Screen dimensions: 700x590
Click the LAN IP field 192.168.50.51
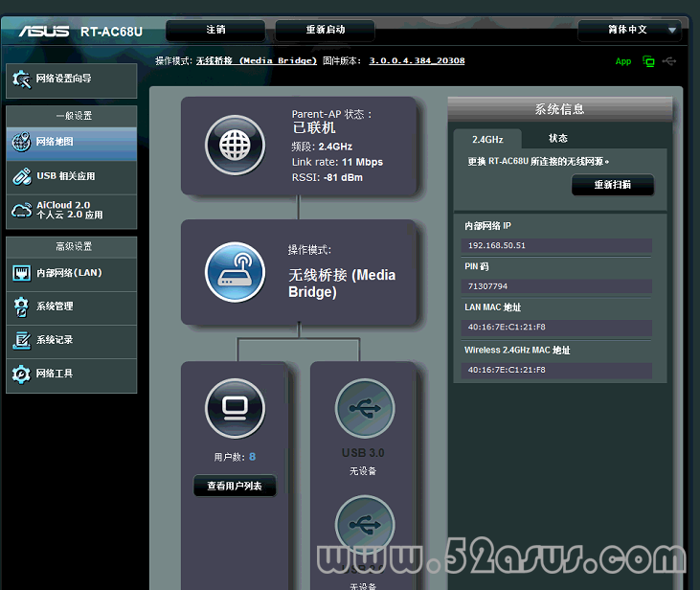pyautogui.click(x=556, y=245)
